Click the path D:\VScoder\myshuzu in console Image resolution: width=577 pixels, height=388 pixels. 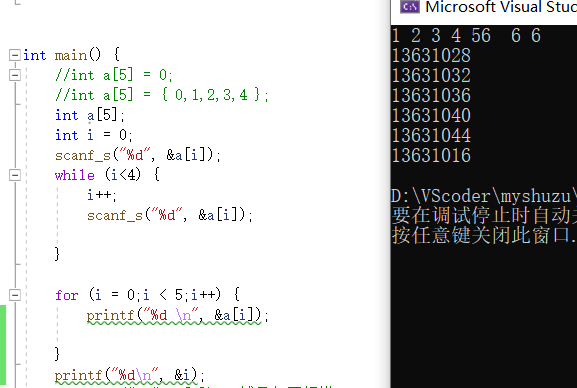click(x=484, y=196)
